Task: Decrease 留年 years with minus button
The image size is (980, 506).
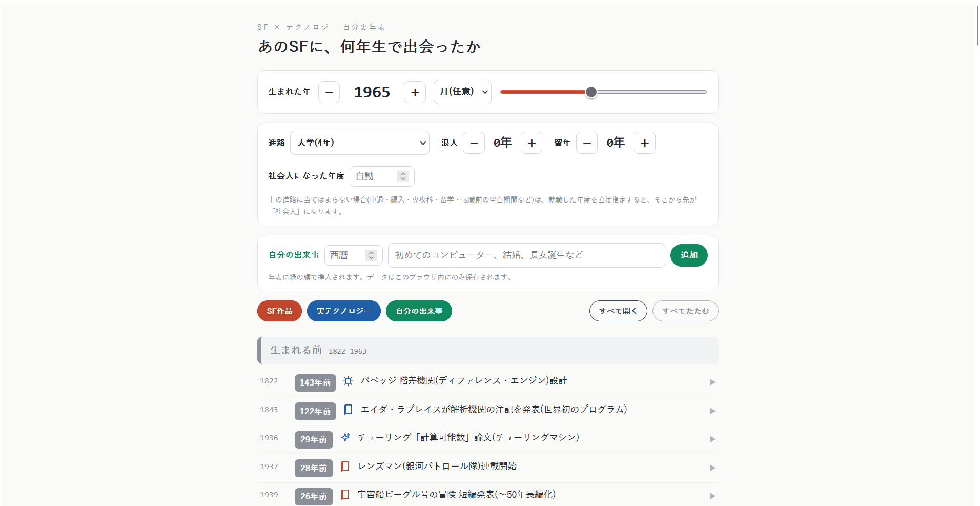Action: [x=587, y=143]
